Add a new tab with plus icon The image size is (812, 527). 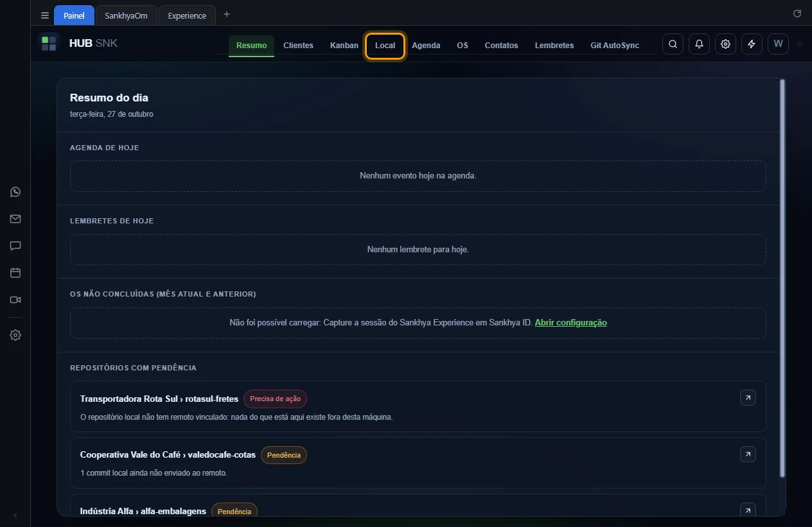tap(227, 15)
